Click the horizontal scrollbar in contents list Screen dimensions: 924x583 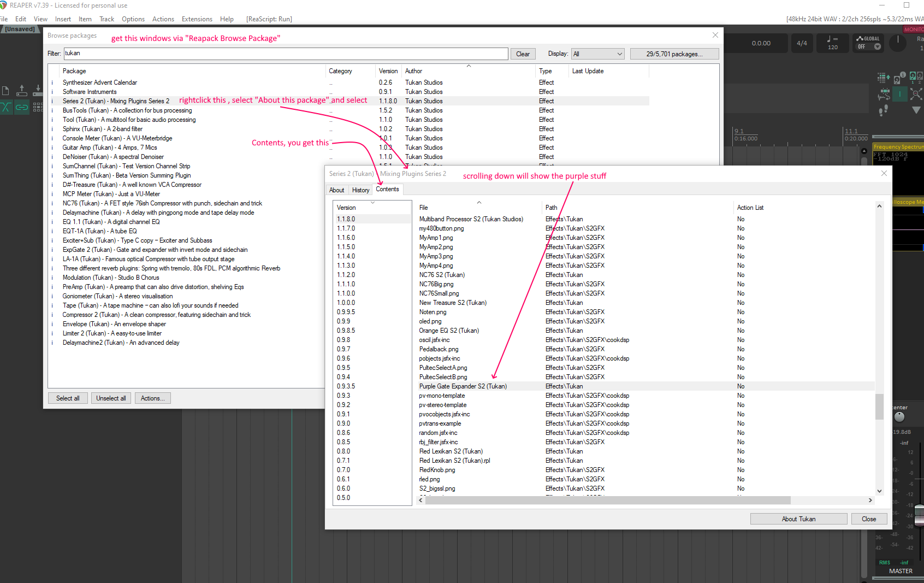[608, 500]
